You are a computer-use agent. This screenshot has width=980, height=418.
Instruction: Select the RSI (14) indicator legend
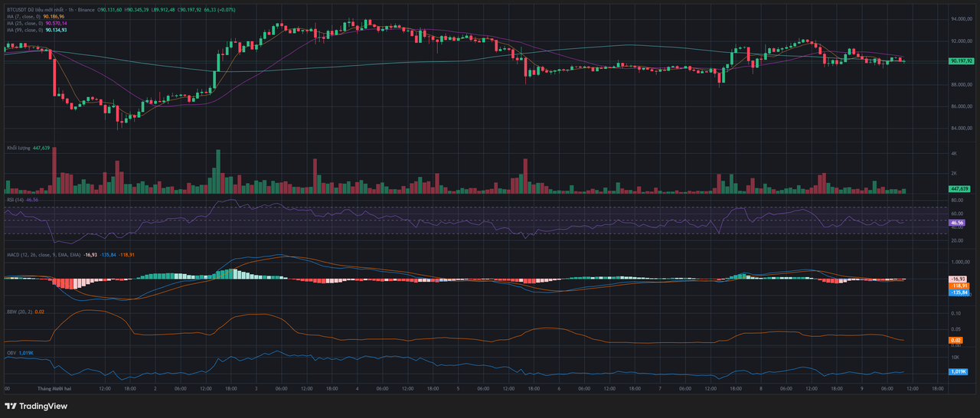15,199
